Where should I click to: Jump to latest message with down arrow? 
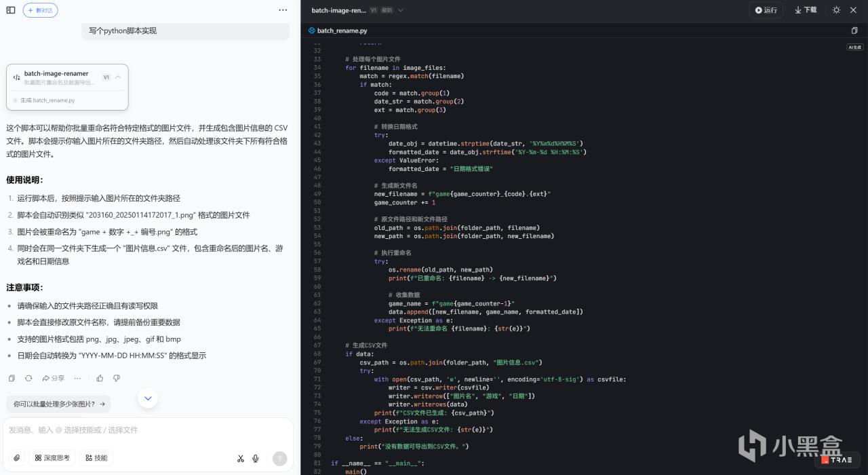(148, 398)
